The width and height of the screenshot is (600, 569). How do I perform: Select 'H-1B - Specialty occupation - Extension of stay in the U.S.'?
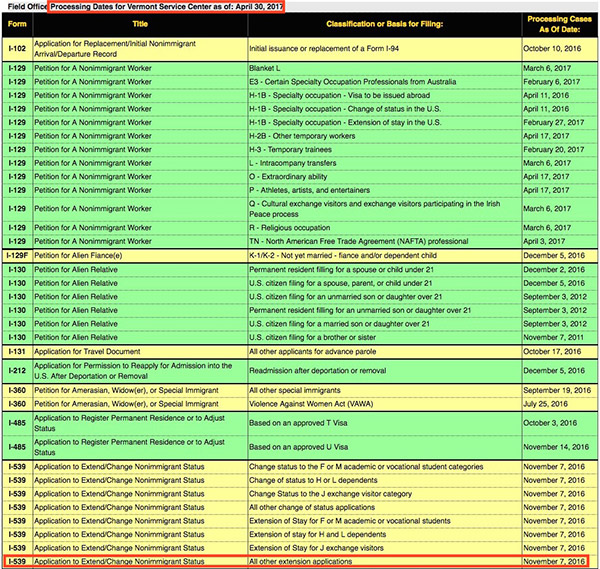click(x=345, y=122)
